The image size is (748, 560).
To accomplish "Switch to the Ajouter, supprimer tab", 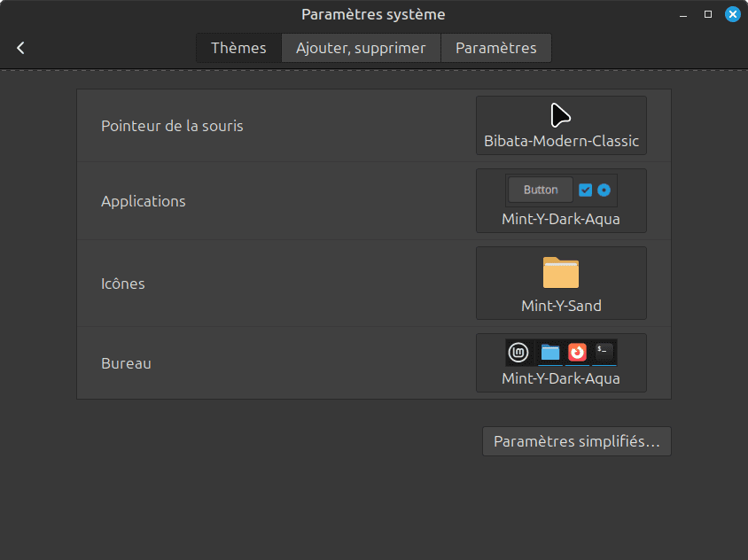I will tap(361, 48).
